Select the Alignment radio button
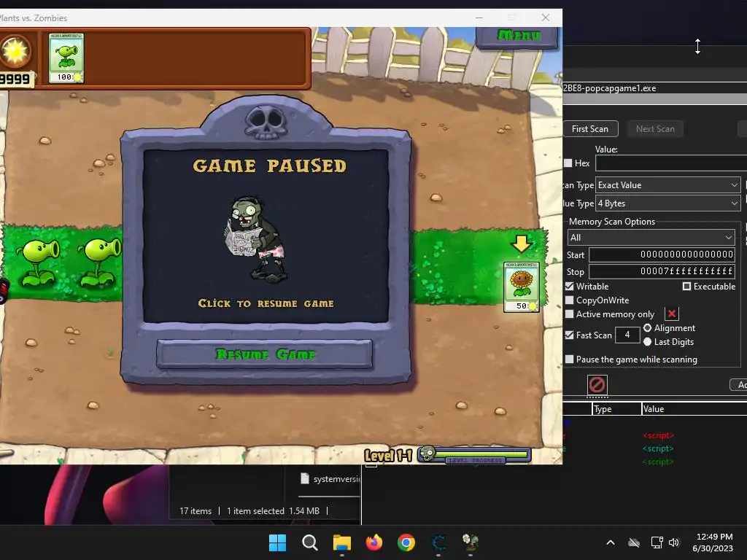 648,327
